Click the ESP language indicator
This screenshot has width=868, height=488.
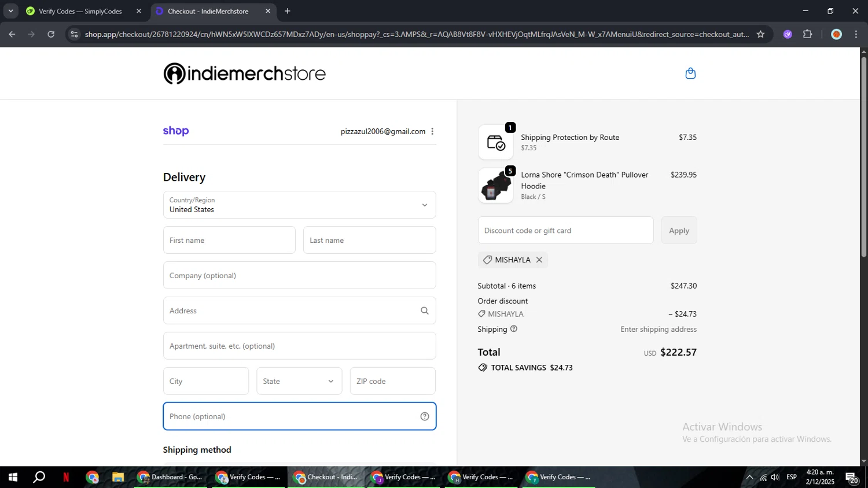click(792, 477)
